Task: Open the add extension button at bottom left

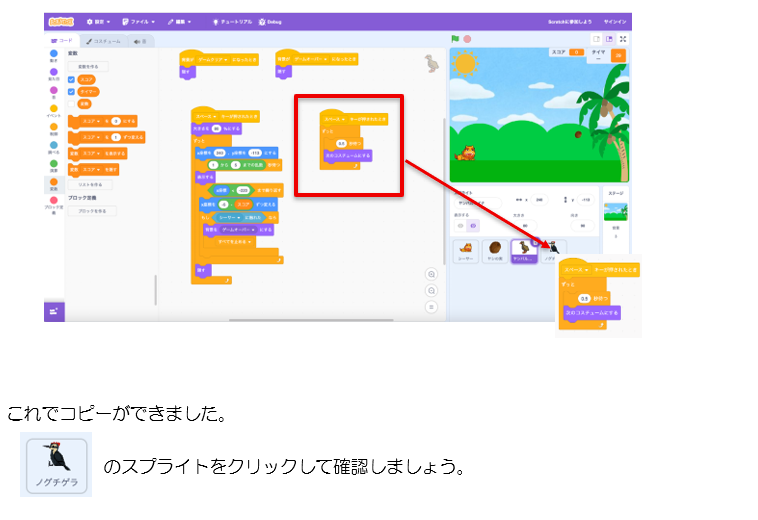Action: tap(53, 311)
